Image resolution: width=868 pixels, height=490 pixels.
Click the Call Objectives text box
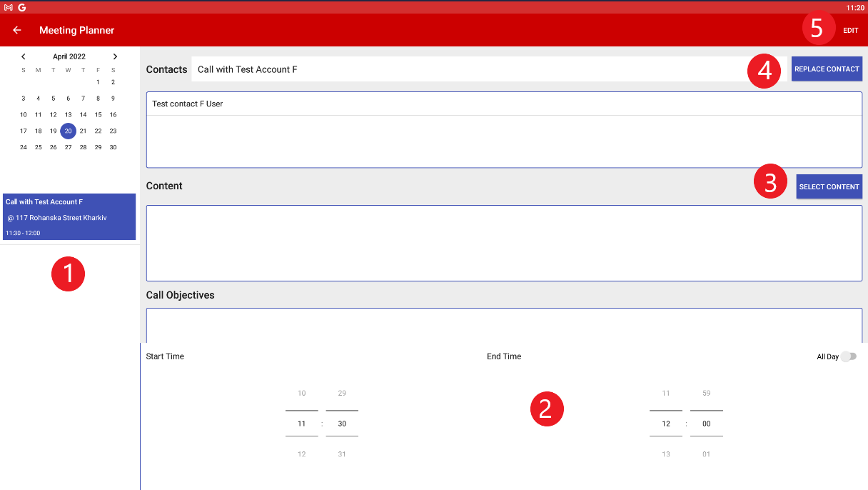(x=503, y=325)
